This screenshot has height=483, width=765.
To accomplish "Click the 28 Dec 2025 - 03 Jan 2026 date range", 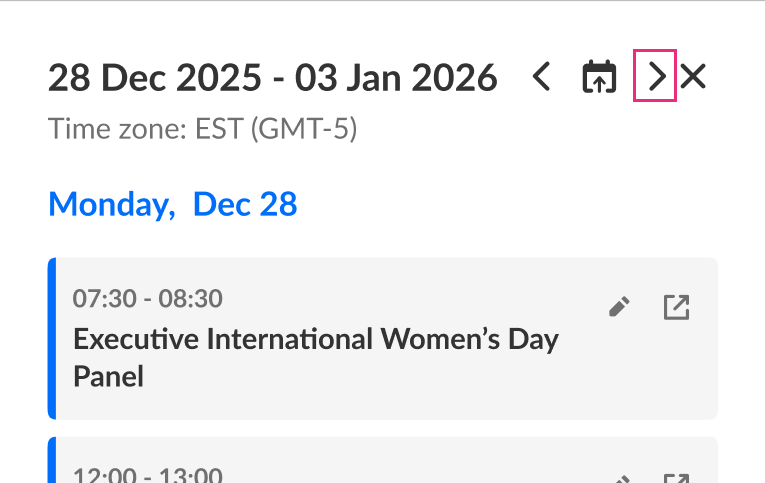I will coord(272,77).
